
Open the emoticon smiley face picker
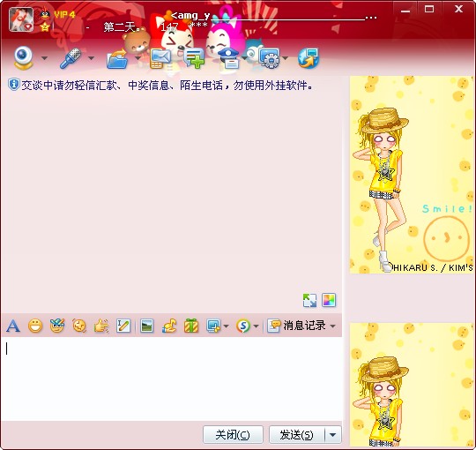tap(35, 326)
